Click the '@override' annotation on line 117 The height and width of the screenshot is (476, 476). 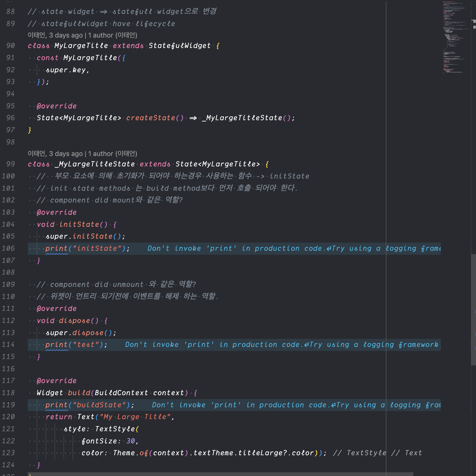(57, 381)
